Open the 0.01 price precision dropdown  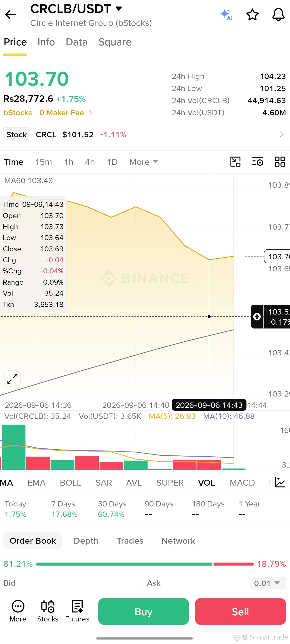[268, 583]
